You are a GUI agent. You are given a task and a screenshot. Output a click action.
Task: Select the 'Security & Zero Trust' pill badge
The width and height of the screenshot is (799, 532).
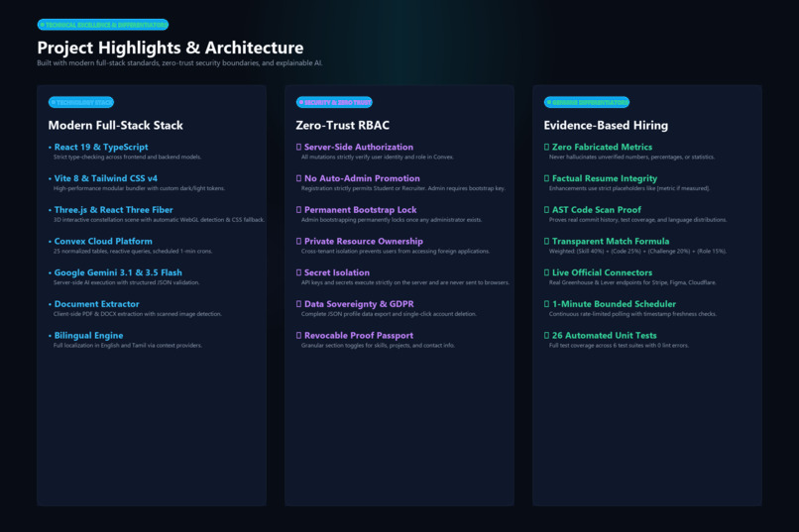pos(334,102)
